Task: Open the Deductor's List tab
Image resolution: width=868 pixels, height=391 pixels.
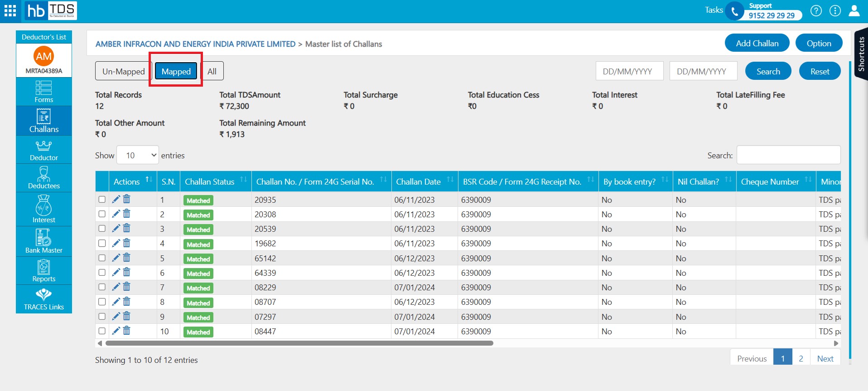Action: click(44, 37)
